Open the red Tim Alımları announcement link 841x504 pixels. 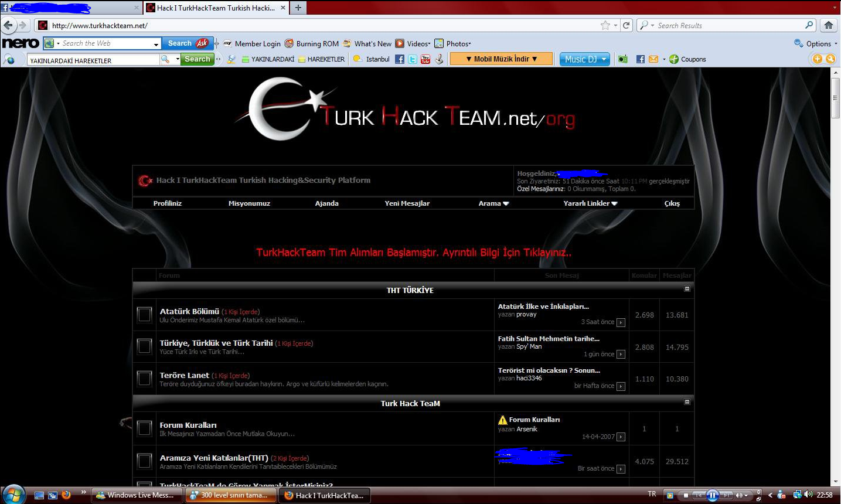point(414,253)
